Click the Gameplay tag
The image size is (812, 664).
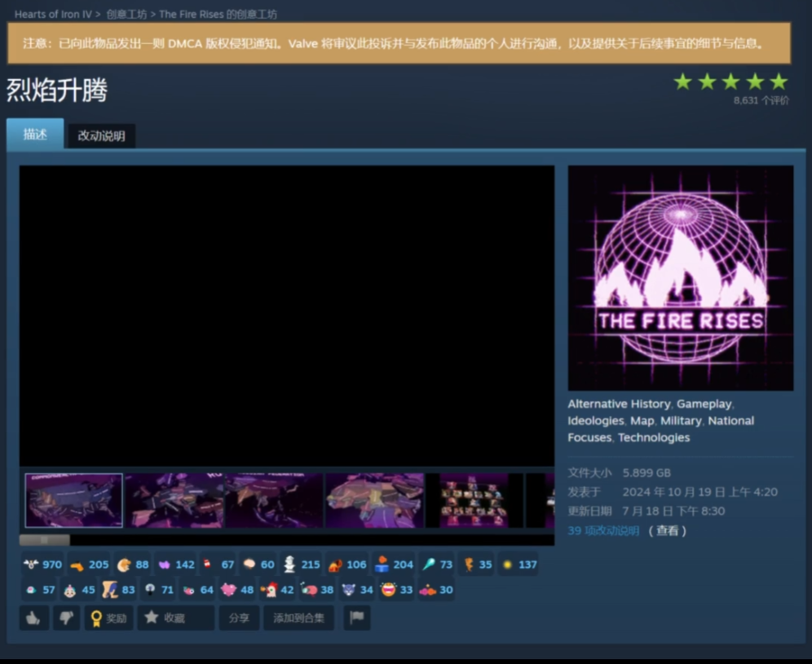click(704, 404)
